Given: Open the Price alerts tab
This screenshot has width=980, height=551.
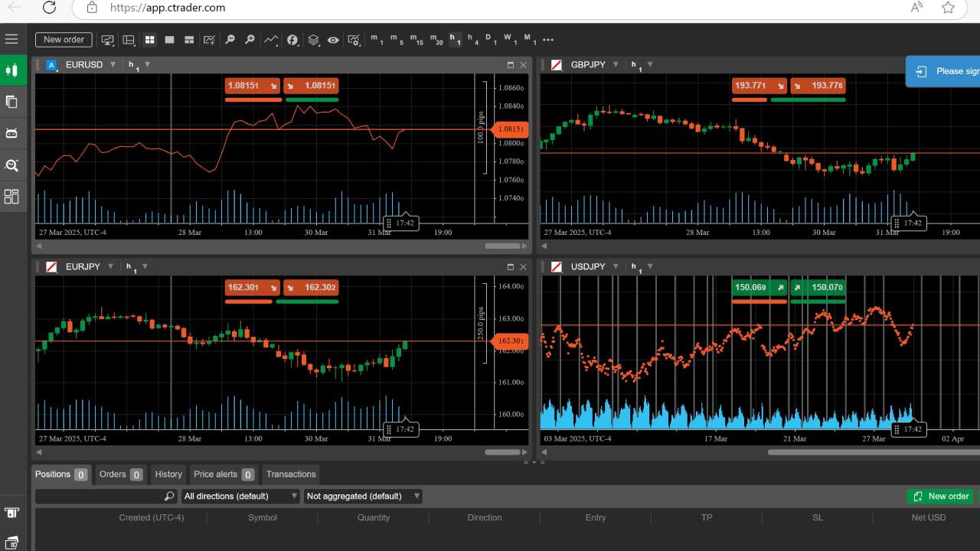Looking at the screenshot, I should (223, 474).
